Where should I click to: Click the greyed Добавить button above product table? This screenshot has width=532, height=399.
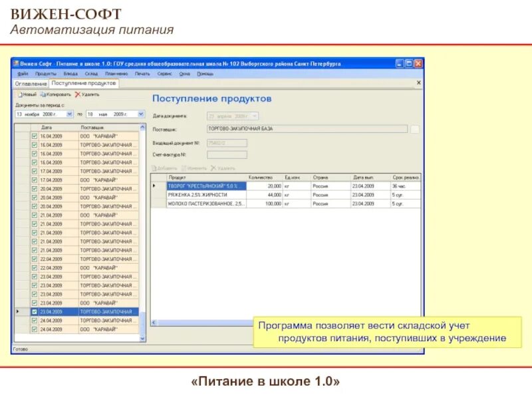tap(164, 168)
